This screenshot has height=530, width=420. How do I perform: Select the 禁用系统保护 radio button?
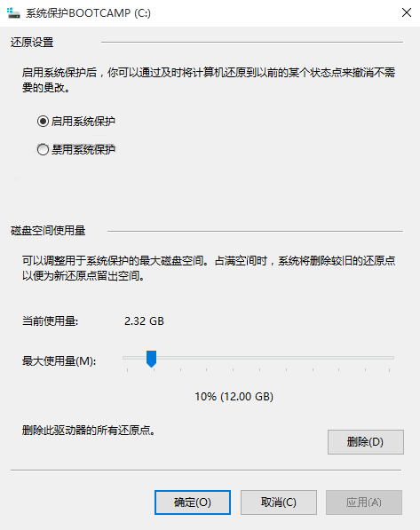click(x=43, y=149)
